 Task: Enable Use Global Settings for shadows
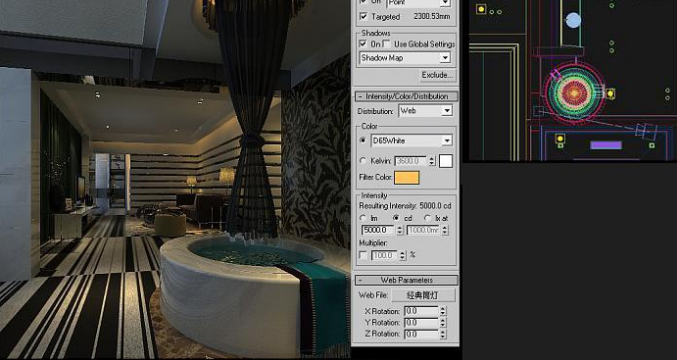387,44
